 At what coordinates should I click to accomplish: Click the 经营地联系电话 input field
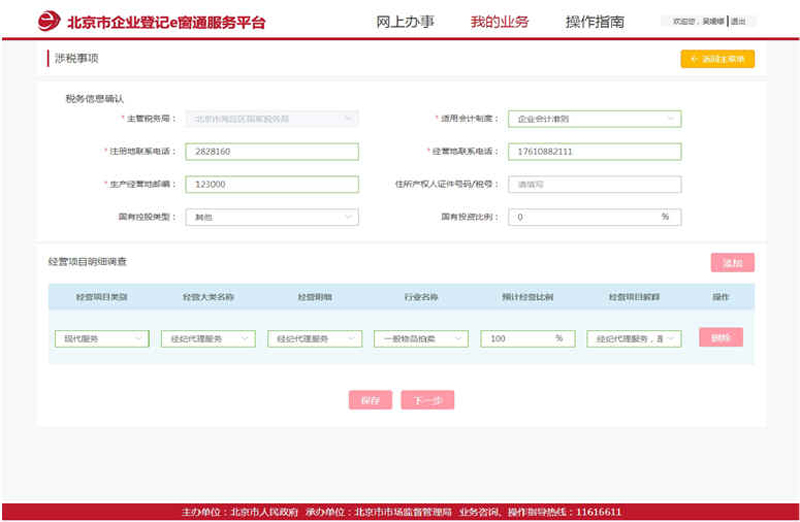594,152
